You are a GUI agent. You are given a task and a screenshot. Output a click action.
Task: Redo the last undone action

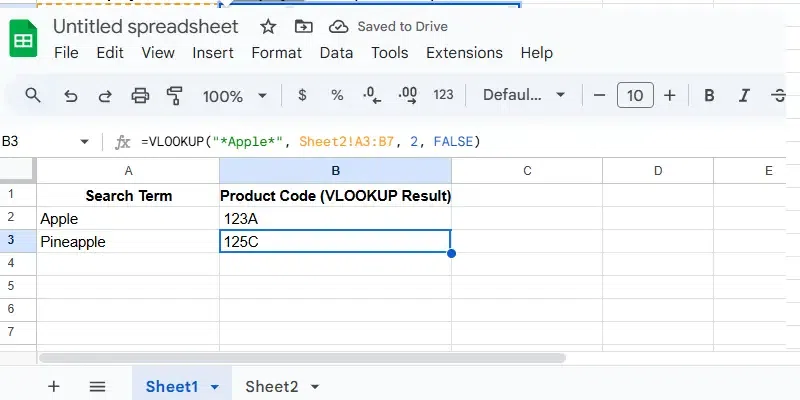[104, 96]
